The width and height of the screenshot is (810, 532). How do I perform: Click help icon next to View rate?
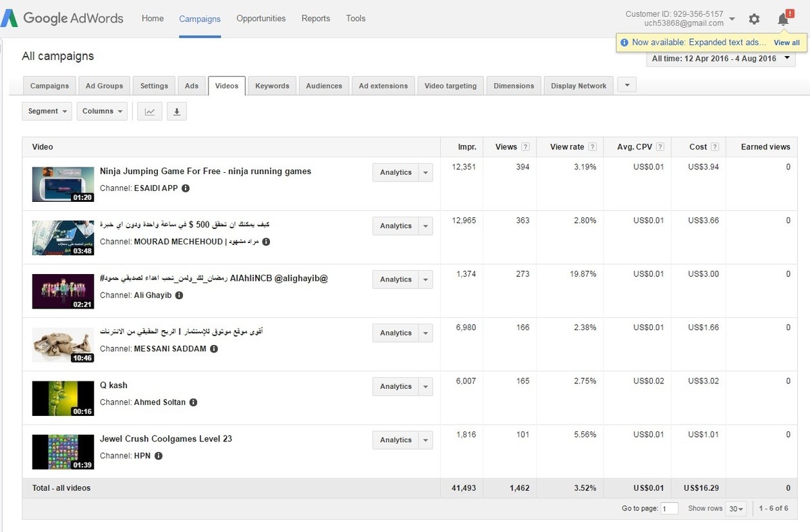click(592, 147)
